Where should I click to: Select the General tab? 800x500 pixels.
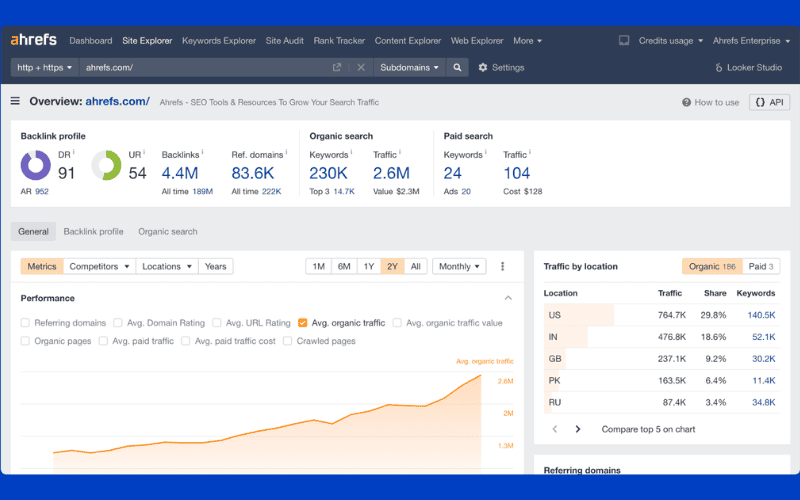point(33,232)
